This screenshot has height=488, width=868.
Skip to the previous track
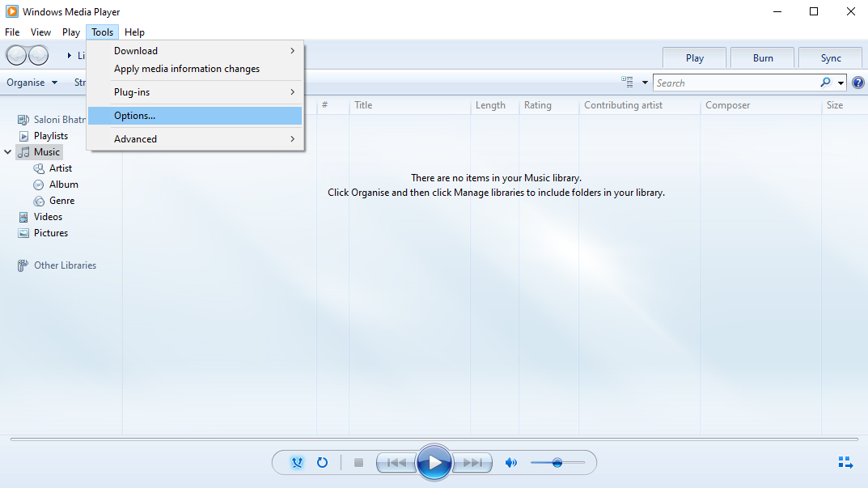click(x=396, y=463)
